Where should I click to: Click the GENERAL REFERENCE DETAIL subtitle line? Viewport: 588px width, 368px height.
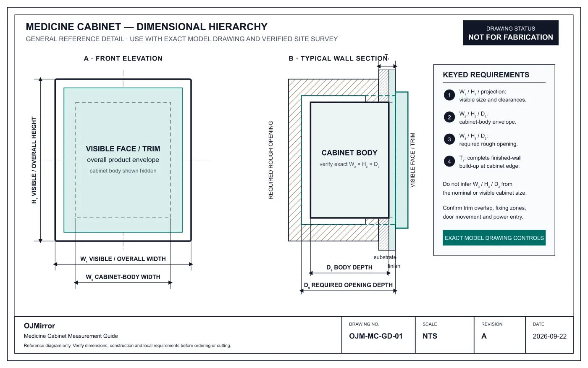[x=182, y=39]
